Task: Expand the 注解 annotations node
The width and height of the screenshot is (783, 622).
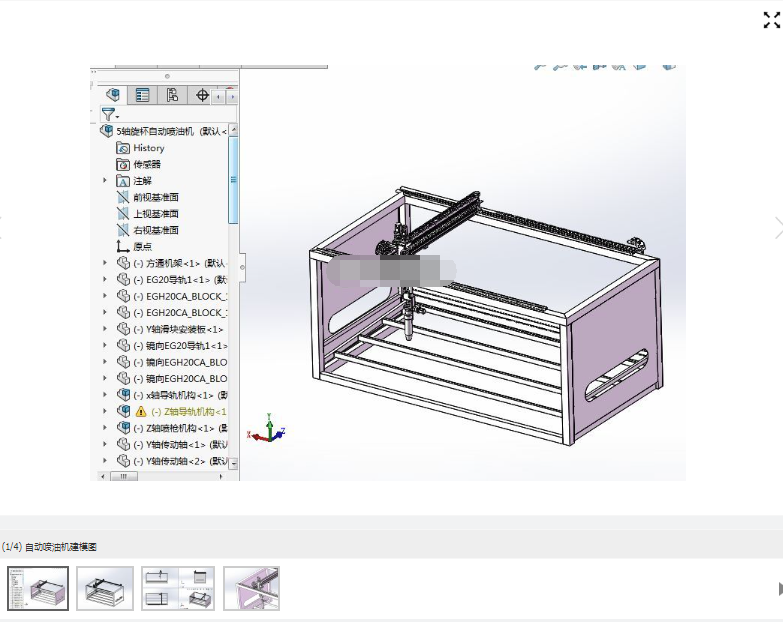Action: click(105, 180)
